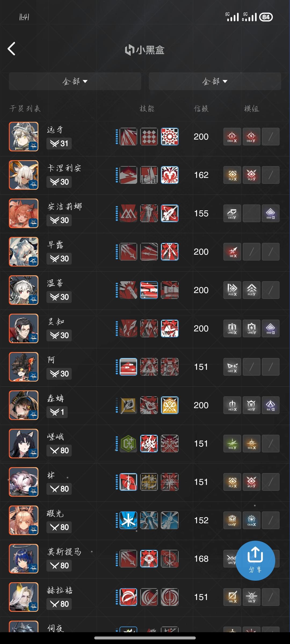Select 阿's highlighted first skill icon

(x=128, y=367)
